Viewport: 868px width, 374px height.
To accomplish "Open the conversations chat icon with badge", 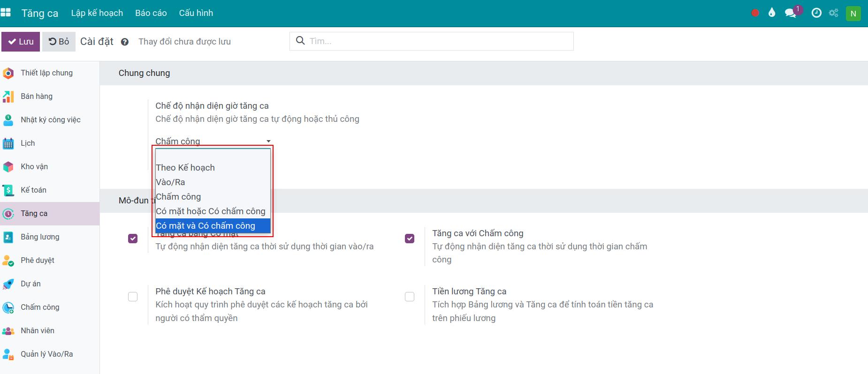I will (791, 13).
